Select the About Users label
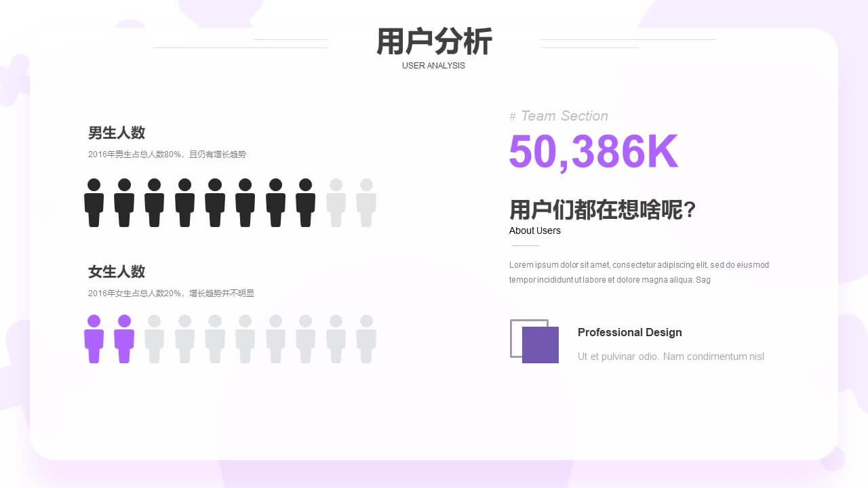868x488 pixels. coord(535,230)
